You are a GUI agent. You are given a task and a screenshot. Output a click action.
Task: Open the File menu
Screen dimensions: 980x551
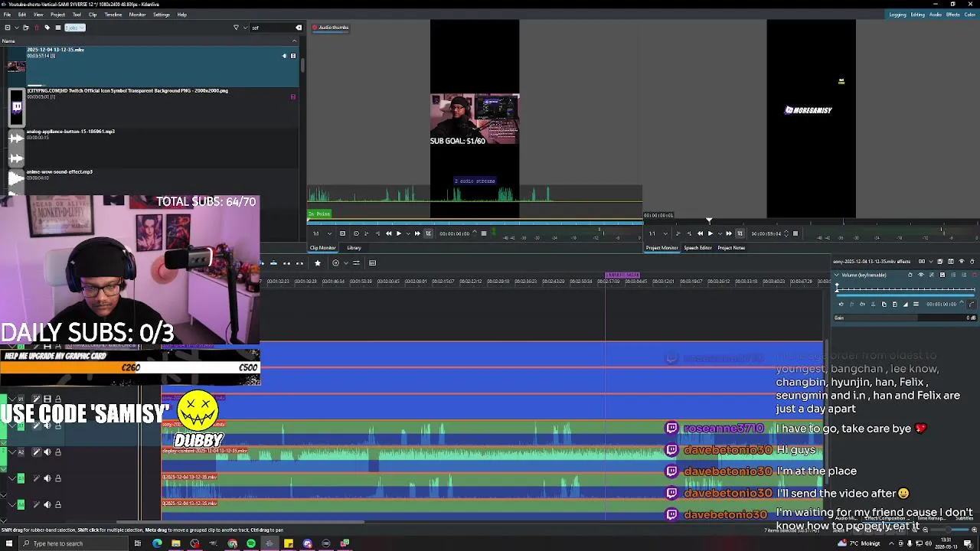(7, 15)
